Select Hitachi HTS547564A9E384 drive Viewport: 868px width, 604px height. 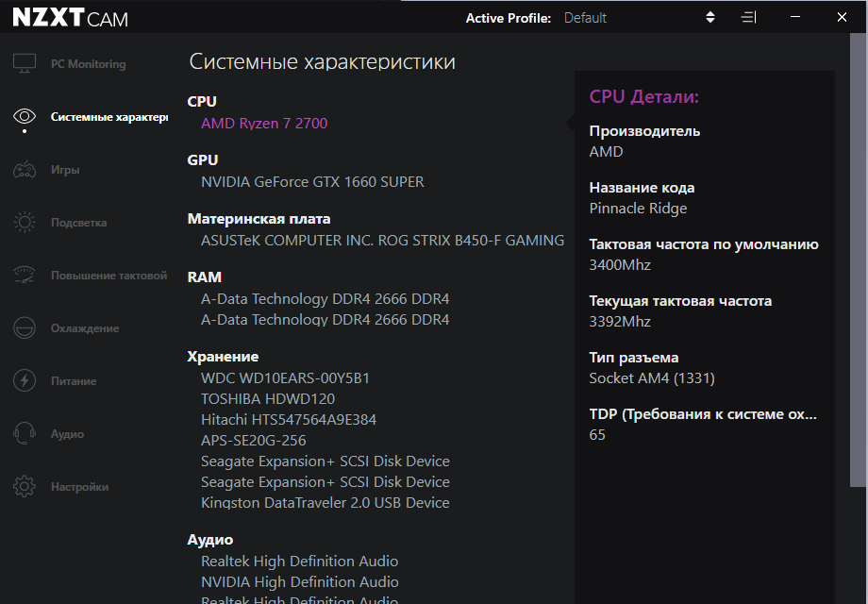[289, 420]
